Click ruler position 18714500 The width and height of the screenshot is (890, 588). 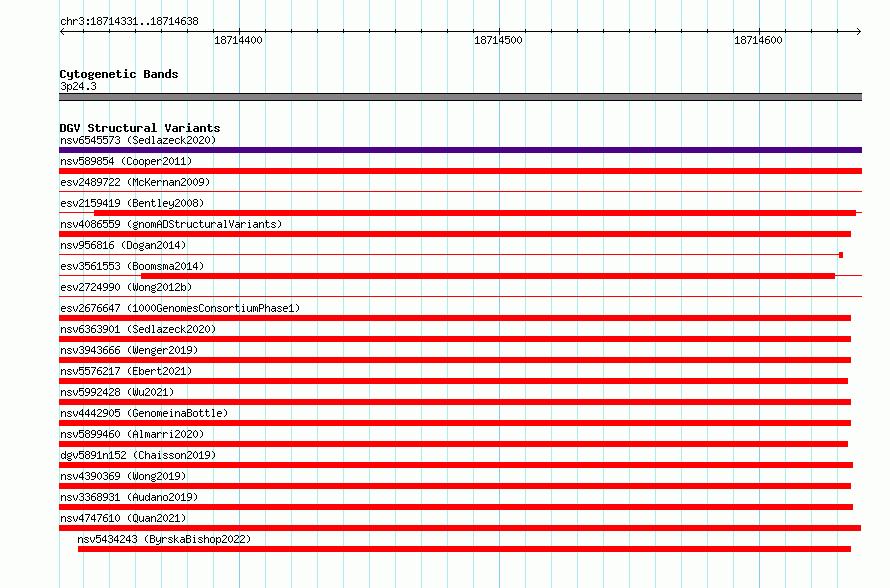pyautogui.click(x=498, y=40)
